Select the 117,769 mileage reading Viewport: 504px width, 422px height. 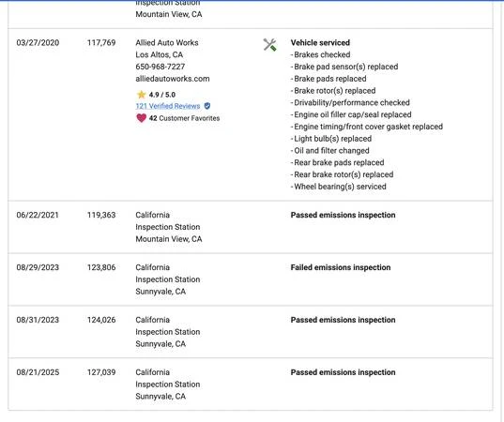[x=101, y=43]
